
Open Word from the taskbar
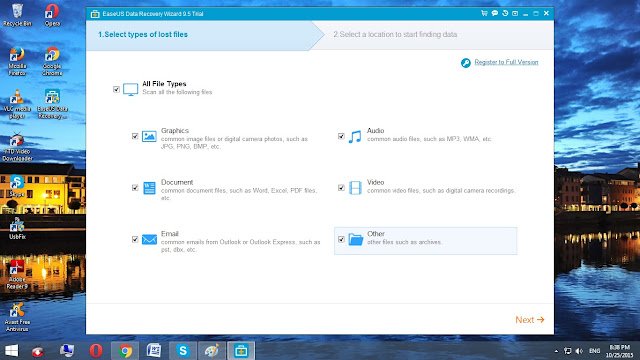pyautogui.click(x=154, y=351)
